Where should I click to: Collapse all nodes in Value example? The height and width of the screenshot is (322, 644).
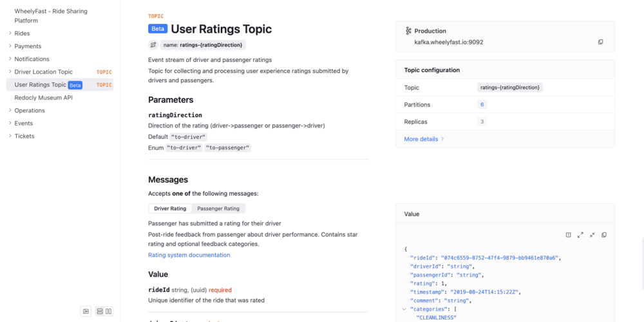pos(592,235)
